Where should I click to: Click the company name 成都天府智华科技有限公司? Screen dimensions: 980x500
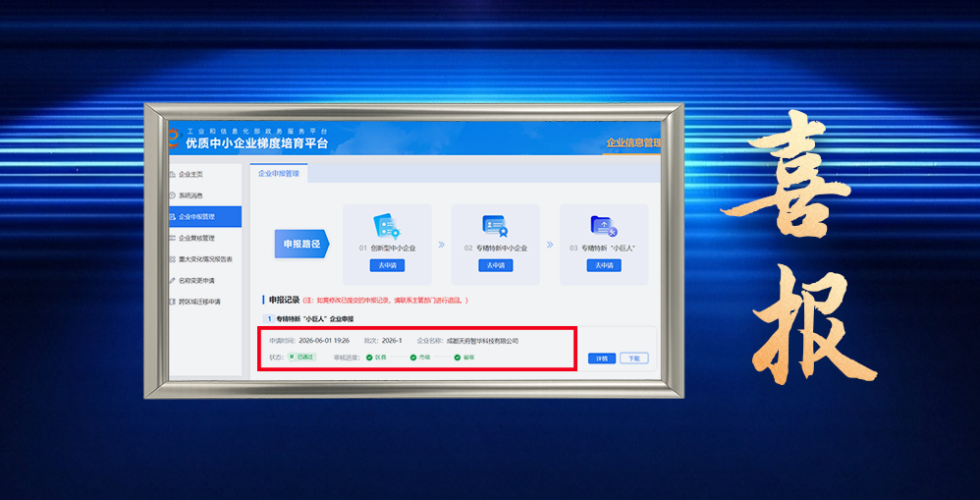click(482, 341)
